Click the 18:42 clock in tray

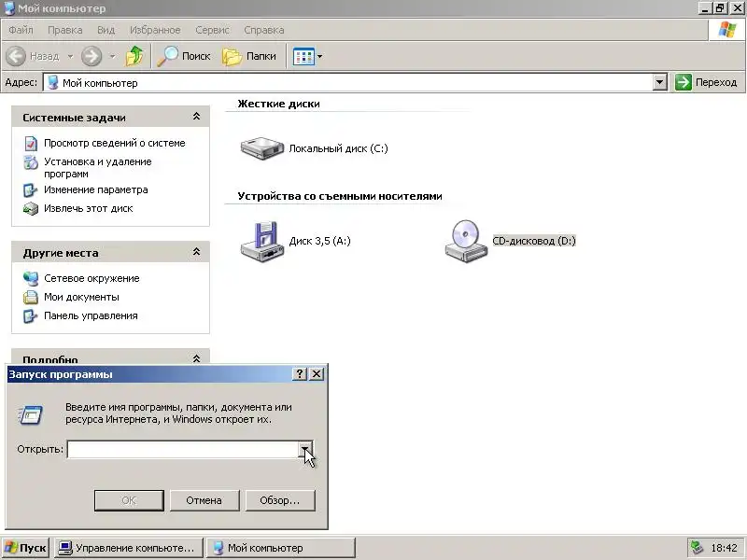point(725,548)
